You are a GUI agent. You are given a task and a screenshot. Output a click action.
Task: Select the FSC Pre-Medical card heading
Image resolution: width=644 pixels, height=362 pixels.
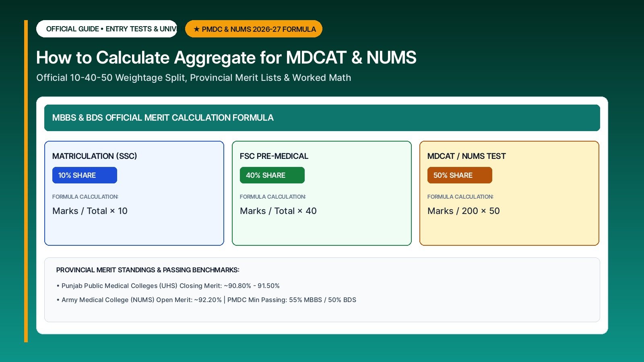[x=274, y=156]
